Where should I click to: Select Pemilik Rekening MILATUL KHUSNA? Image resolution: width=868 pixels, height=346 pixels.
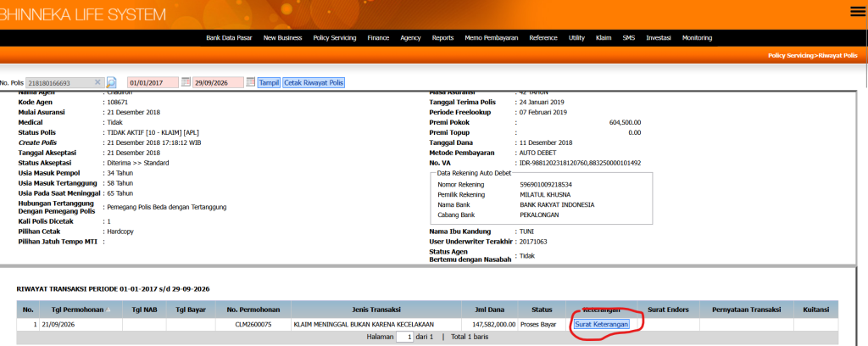[545, 195]
